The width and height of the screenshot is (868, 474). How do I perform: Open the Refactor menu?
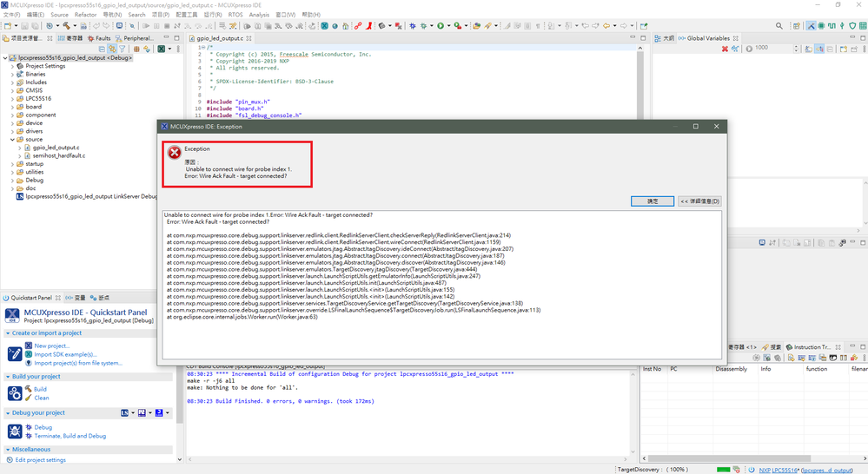[x=85, y=15]
